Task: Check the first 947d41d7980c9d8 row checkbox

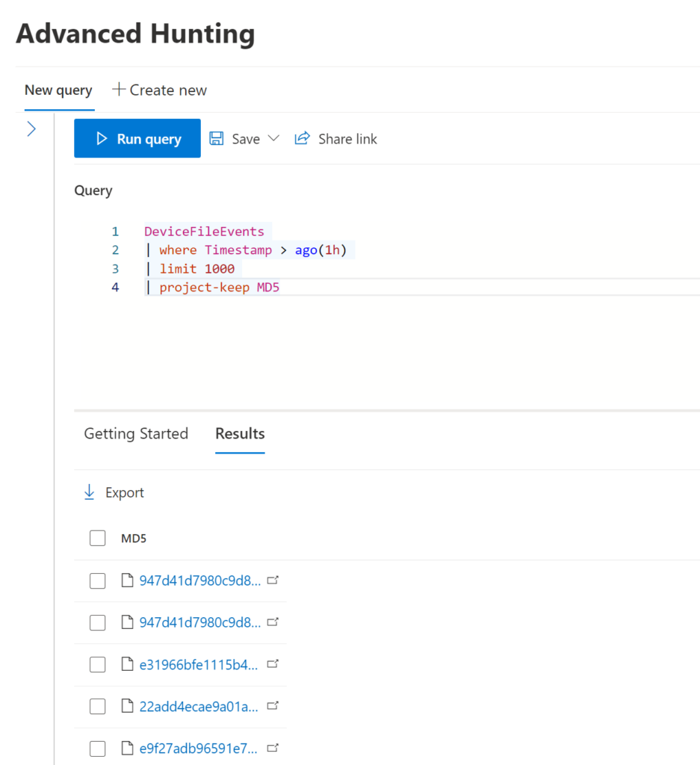Action: pyautogui.click(x=98, y=580)
